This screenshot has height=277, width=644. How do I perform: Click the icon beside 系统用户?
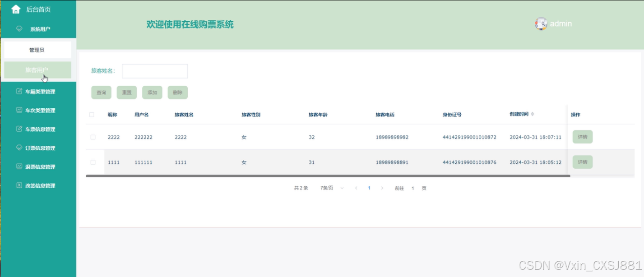[19, 29]
